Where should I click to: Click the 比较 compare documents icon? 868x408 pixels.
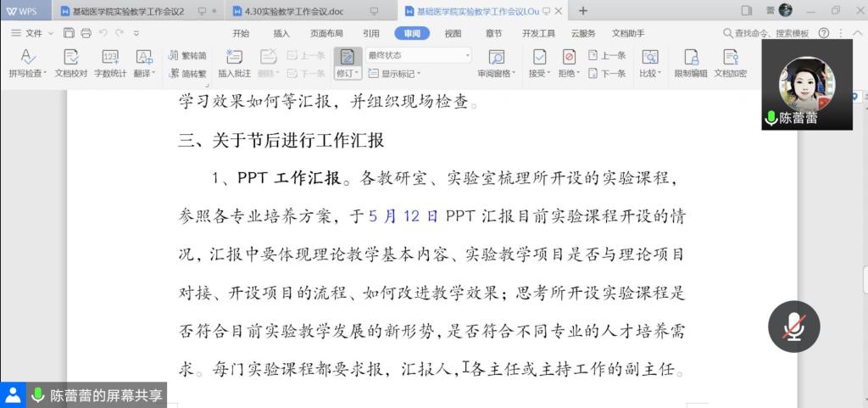click(x=649, y=58)
